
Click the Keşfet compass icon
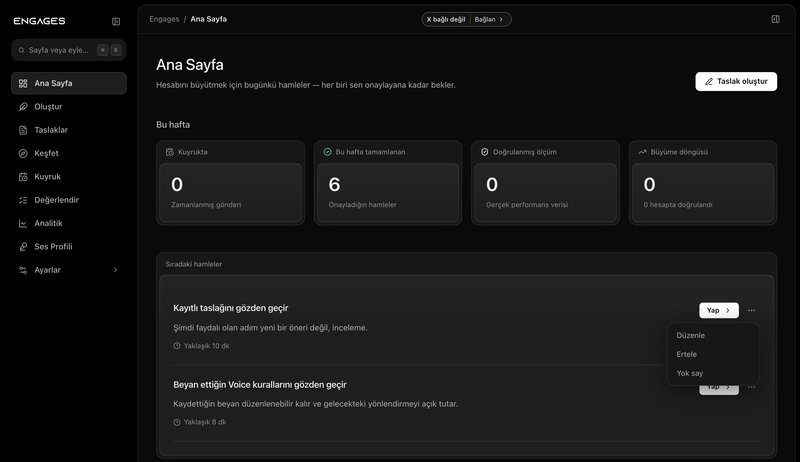pyautogui.click(x=23, y=153)
